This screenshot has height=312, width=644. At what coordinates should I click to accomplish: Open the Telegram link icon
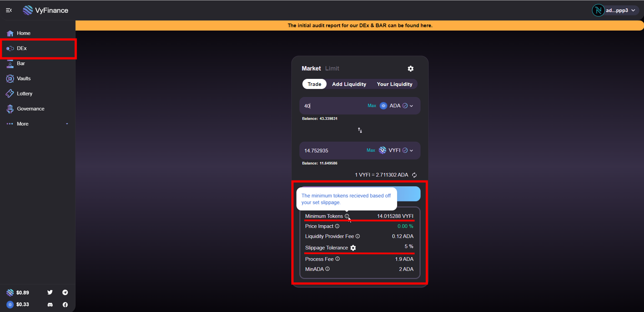(x=65, y=292)
